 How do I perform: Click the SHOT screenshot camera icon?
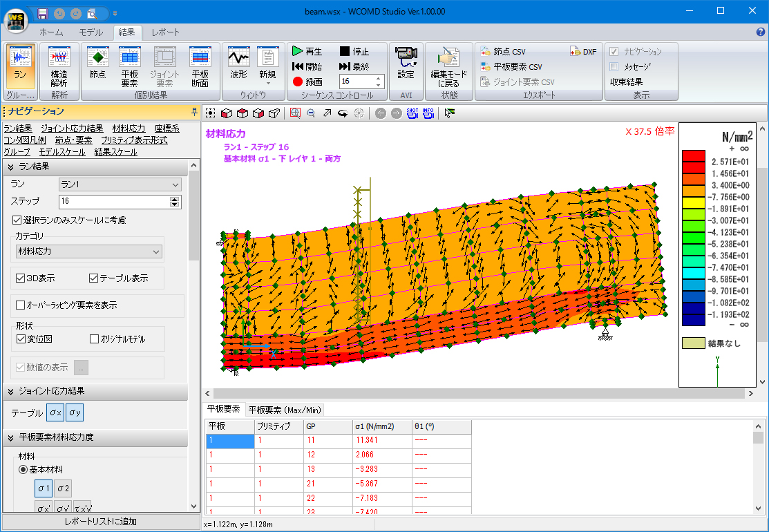tap(412, 113)
